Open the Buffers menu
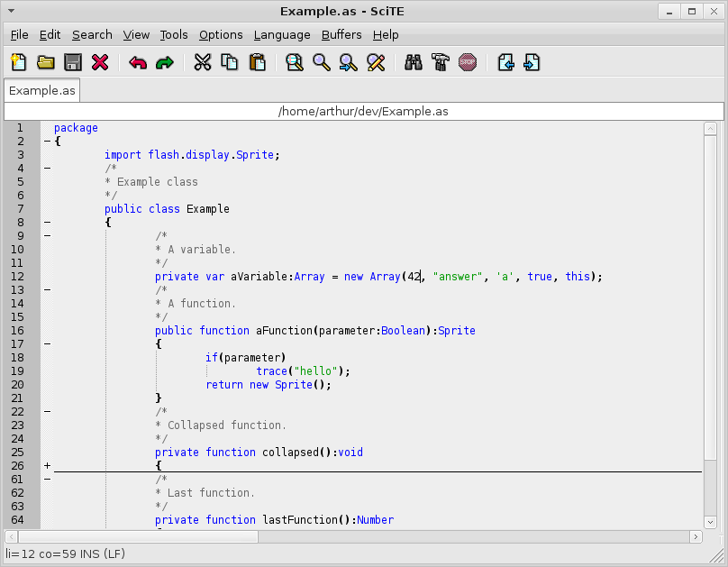Viewport: 728px width, 567px height. coord(341,35)
